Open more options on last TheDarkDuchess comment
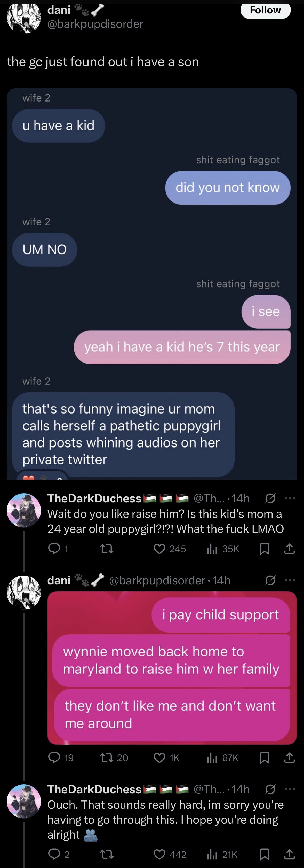 click(290, 789)
